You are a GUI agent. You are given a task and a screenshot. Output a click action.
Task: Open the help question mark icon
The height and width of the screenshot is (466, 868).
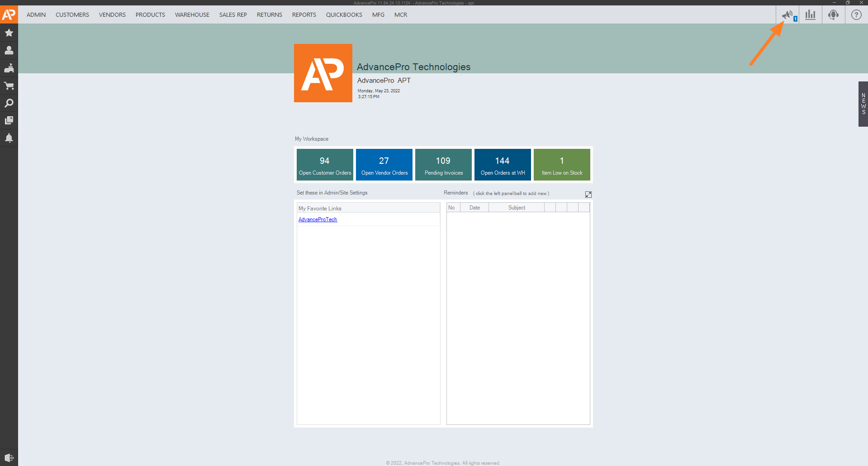click(x=856, y=15)
